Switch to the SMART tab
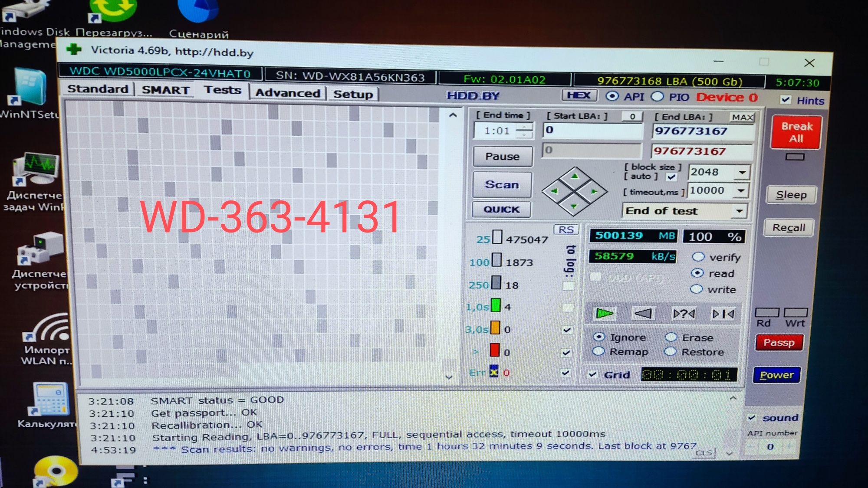The height and width of the screenshot is (488, 868). (x=166, y=90)
